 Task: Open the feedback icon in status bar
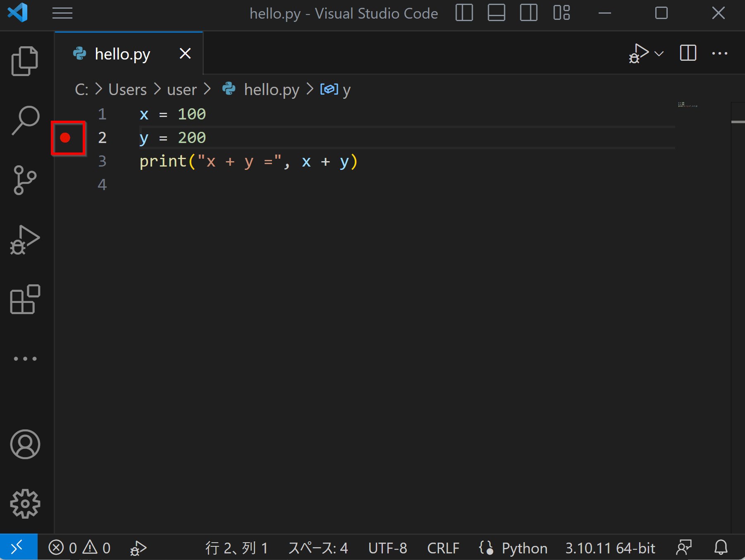point(684,548)
